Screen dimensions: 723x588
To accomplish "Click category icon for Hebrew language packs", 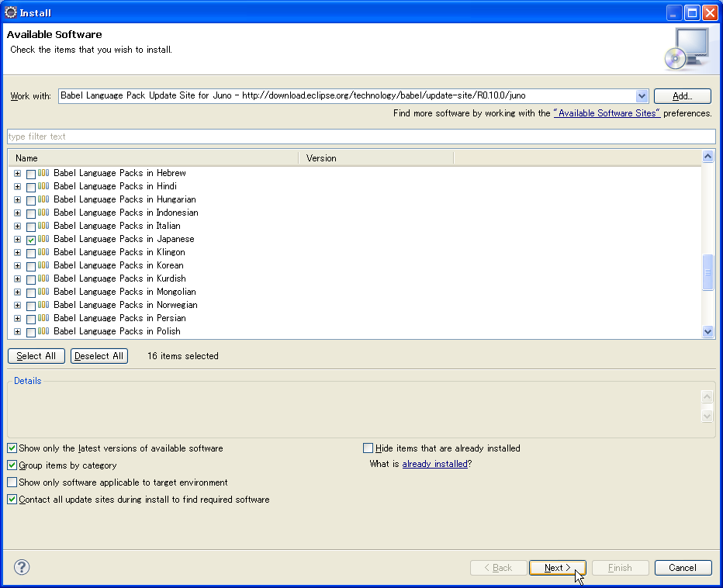I will 43,173.
